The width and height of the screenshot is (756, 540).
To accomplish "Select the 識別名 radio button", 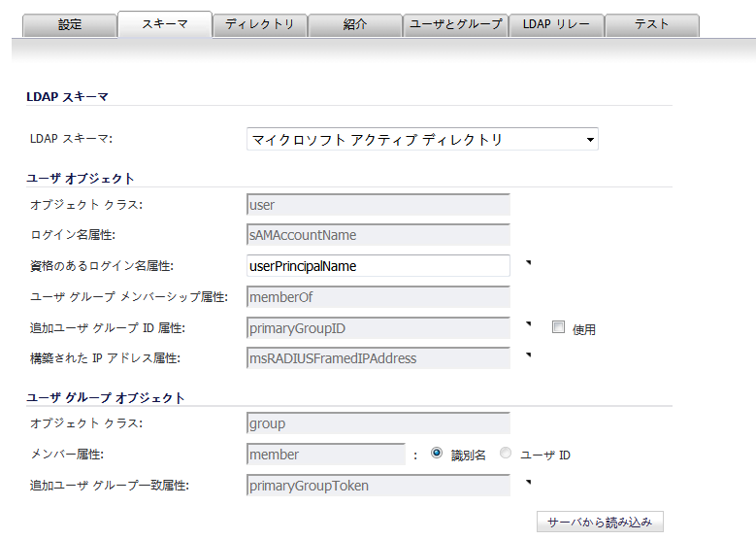I will pos(437,454).
